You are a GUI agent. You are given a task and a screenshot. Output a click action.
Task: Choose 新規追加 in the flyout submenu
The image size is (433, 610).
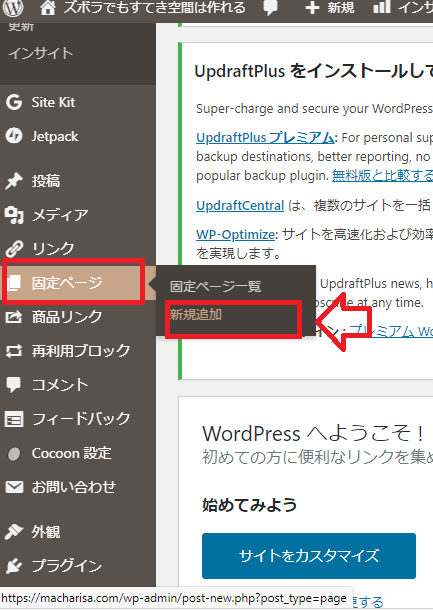196,314
